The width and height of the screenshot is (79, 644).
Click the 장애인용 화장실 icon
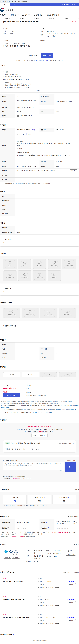click(49, 313)
